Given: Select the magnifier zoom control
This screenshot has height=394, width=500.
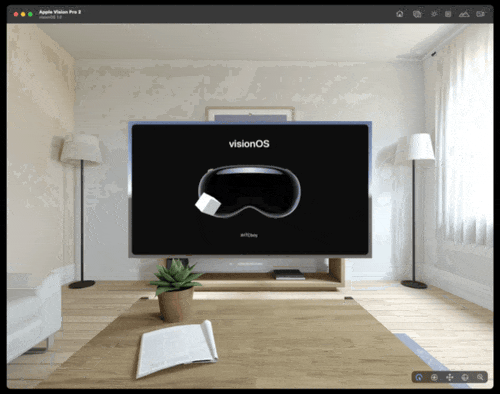Looking at the screenshot, I should click(480, 377).
